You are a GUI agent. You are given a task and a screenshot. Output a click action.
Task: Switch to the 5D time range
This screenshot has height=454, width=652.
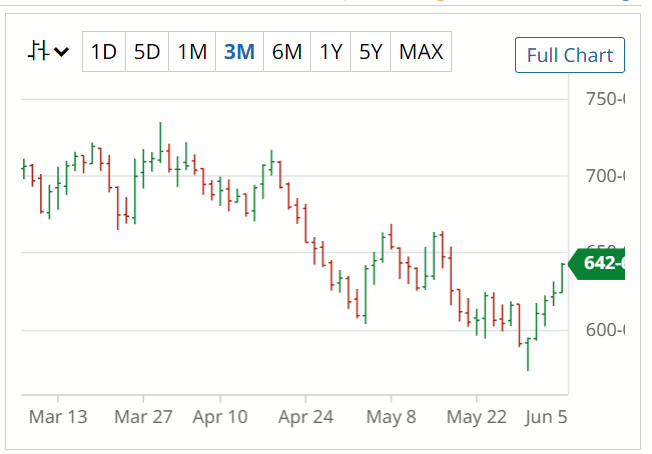tap(147, 52)
